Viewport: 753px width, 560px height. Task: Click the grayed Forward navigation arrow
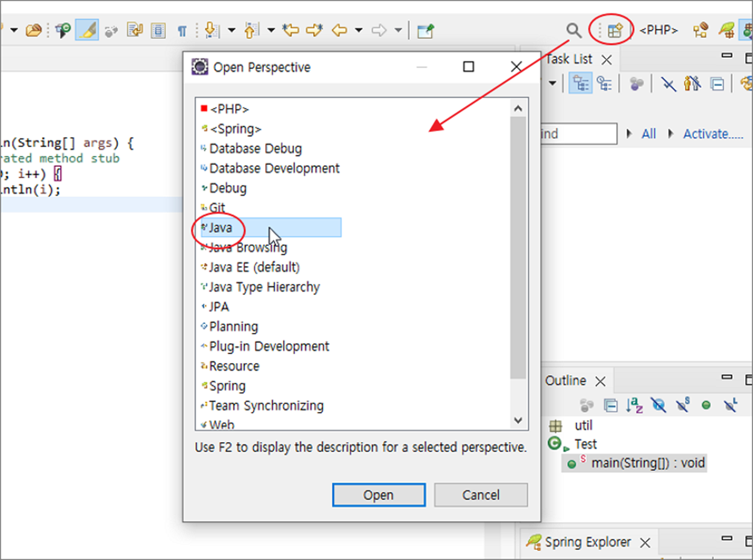click(x=379, y=30)
